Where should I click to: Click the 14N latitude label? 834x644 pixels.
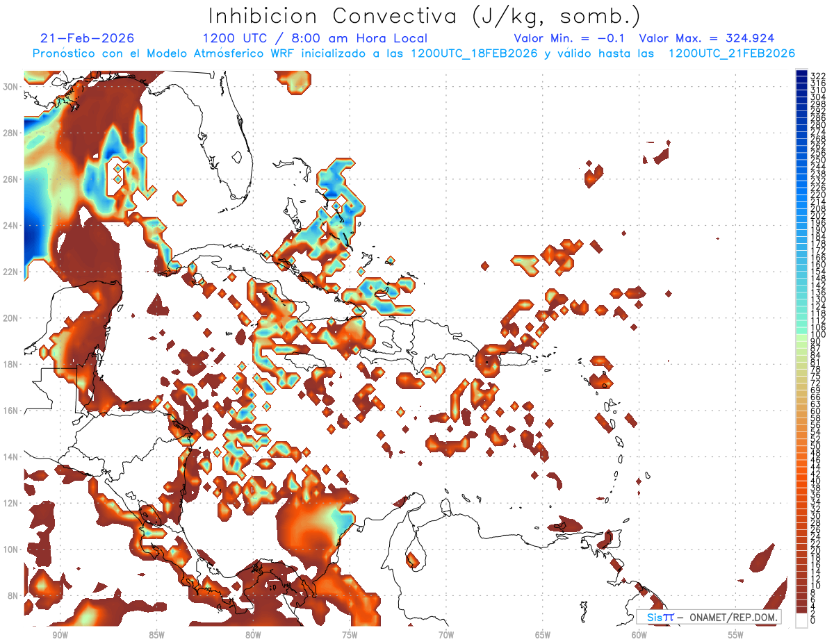[10, 456]
